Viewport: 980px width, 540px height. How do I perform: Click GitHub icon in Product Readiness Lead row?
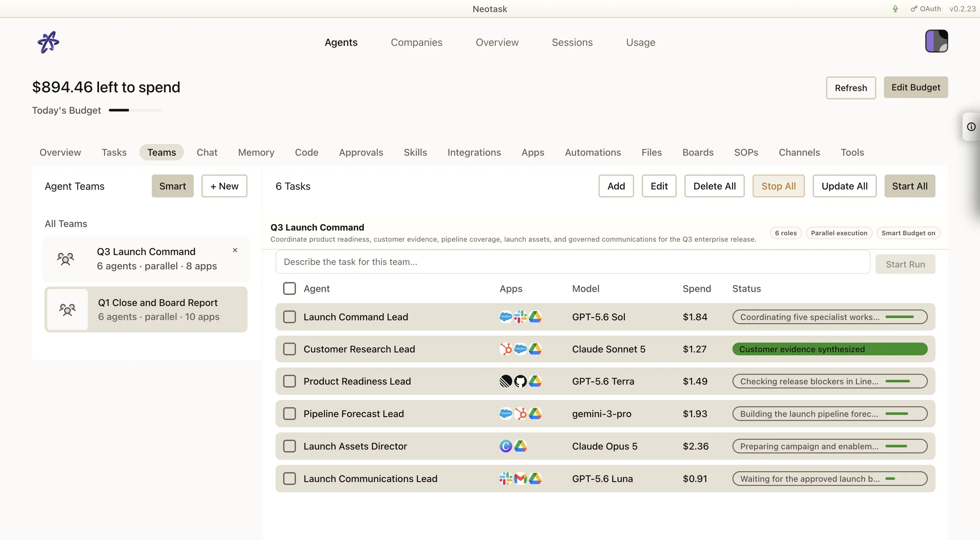520,381
